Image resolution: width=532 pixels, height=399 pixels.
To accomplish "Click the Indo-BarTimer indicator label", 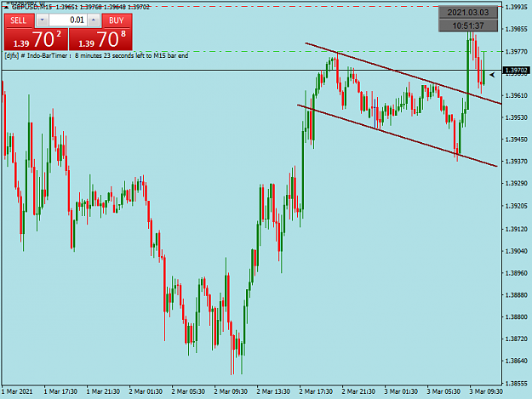I will [96, 55].
